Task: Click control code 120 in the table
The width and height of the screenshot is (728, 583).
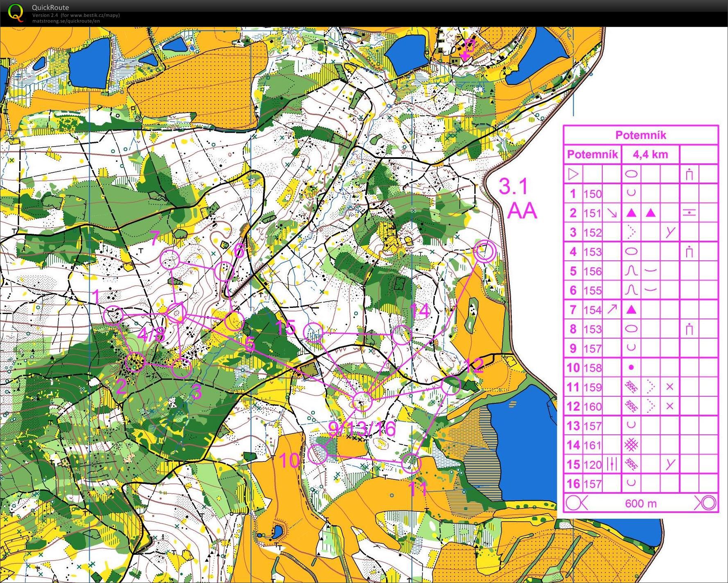Action: click(x=592, y=464)
